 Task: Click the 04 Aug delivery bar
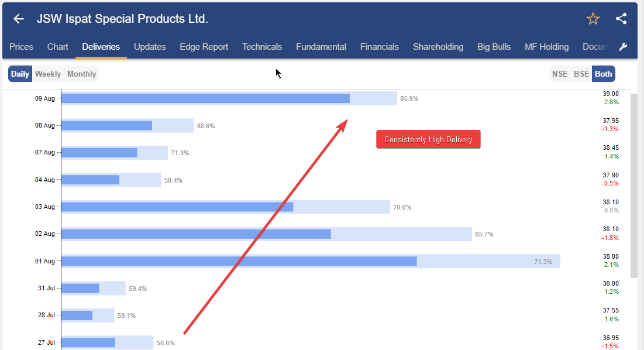pyautogui.click(x=111, y=180)
